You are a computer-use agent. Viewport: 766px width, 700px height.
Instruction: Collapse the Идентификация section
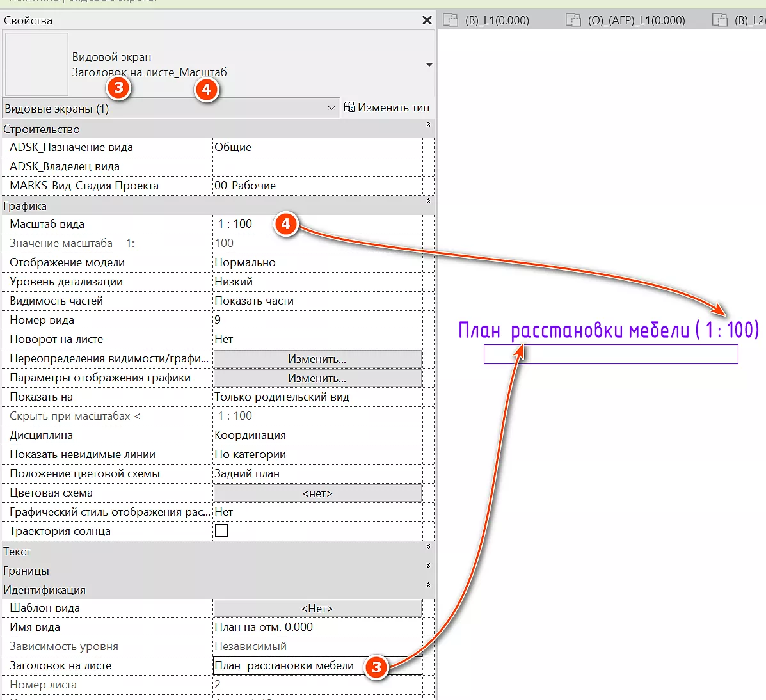pos(428,586)
